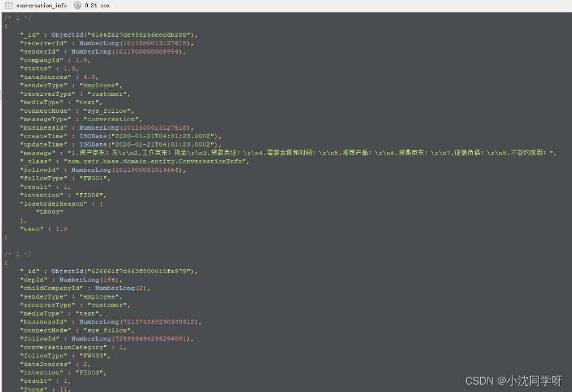The height and width of the screenshot is (392, 572).
Task: Click the exec 1.0 line
Action: click(44, 229)
